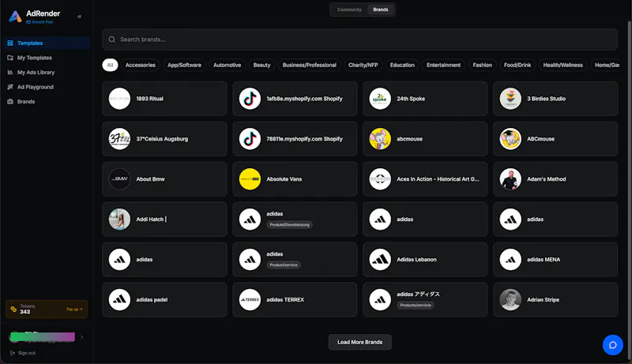Viewport: 632px width, 364px height.
Task: Open the yellow Absolute Vans logo
Action: coord(250,179)
